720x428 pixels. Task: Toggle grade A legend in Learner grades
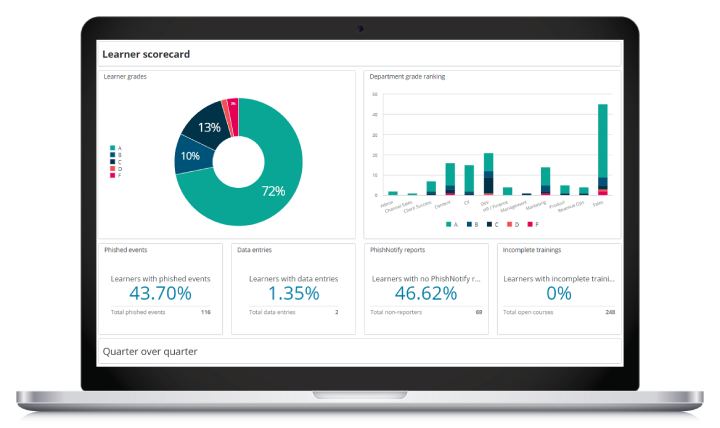tap(114, 148)
